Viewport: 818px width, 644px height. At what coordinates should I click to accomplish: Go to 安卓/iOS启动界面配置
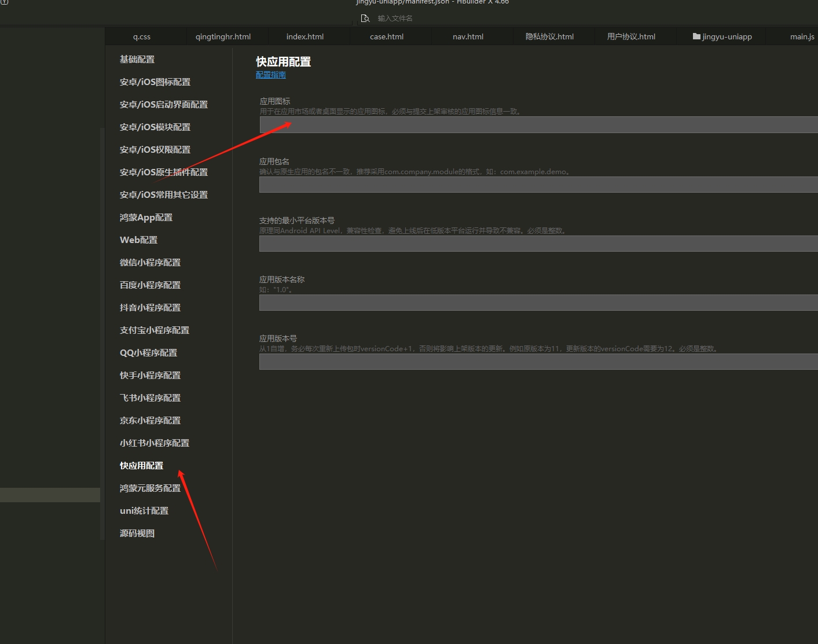coord(164,105)
